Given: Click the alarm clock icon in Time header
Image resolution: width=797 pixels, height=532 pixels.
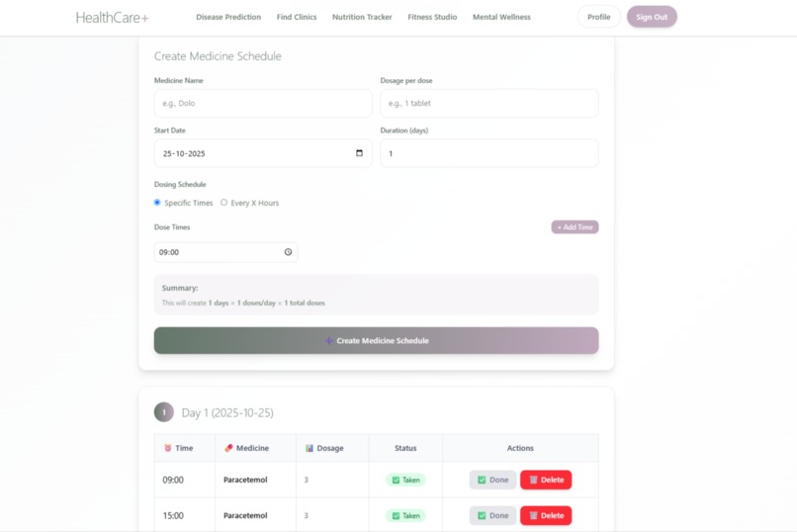Looking at the screenshot, I should (x=168, y=448).
